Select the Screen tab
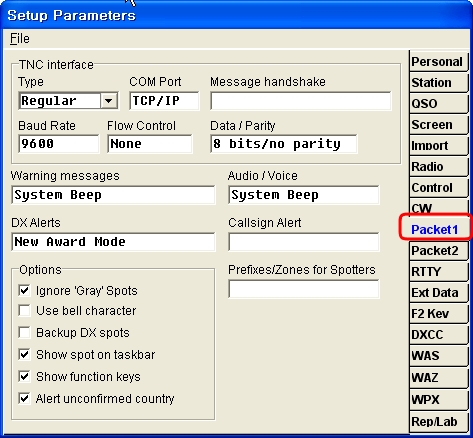This screenshot has height=438, width=473. tap(438, 125)
